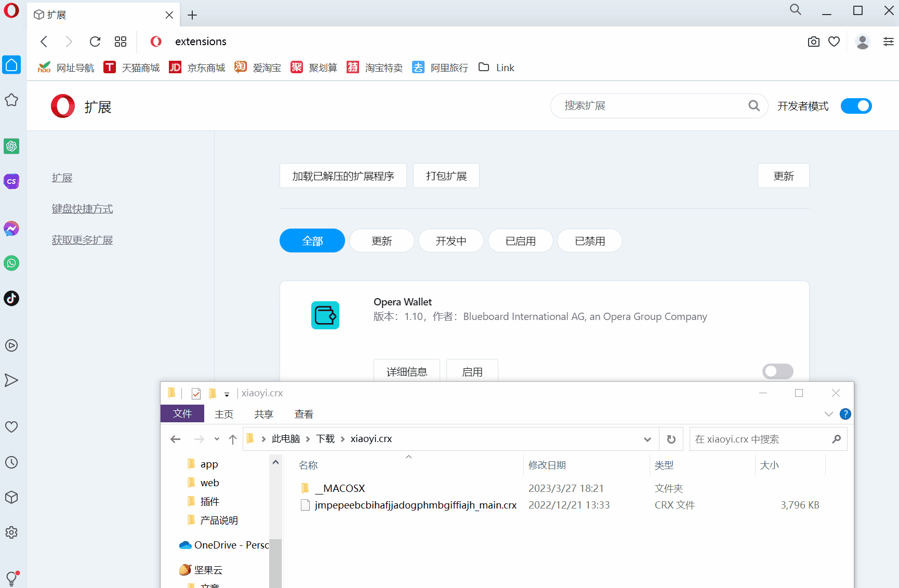This screenshot has width=899, height=588.
Task: Open Messenger in the Opera sidebar
Action: click(11, 229)
